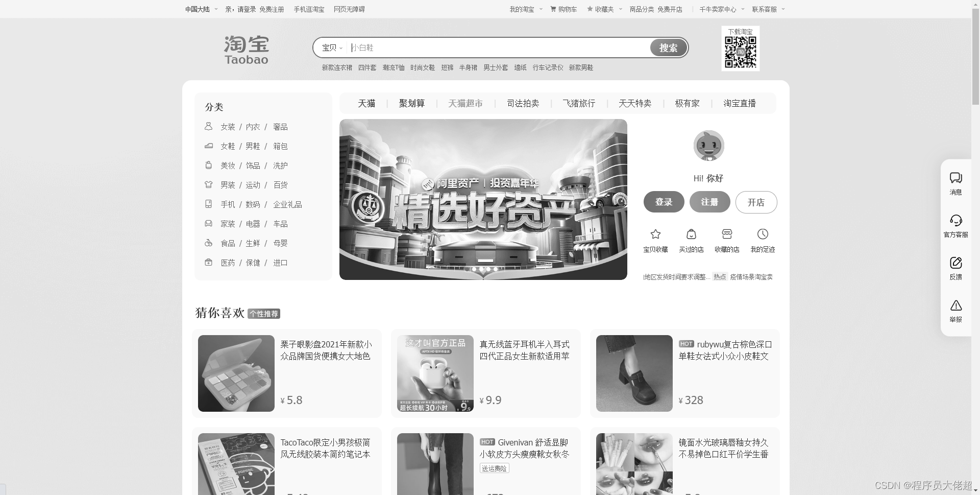Click the user avatar image
The image size is (980, 495).
point(708,146)
